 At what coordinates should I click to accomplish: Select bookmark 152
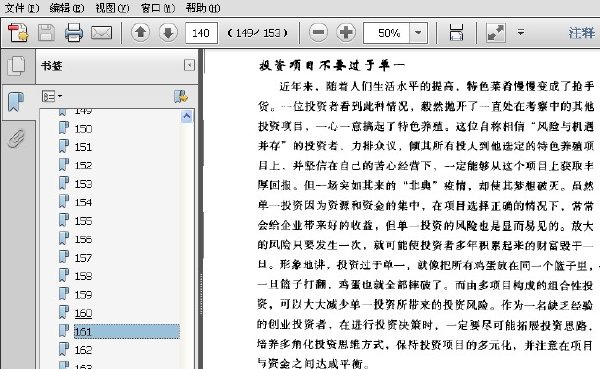click(83, 165)
